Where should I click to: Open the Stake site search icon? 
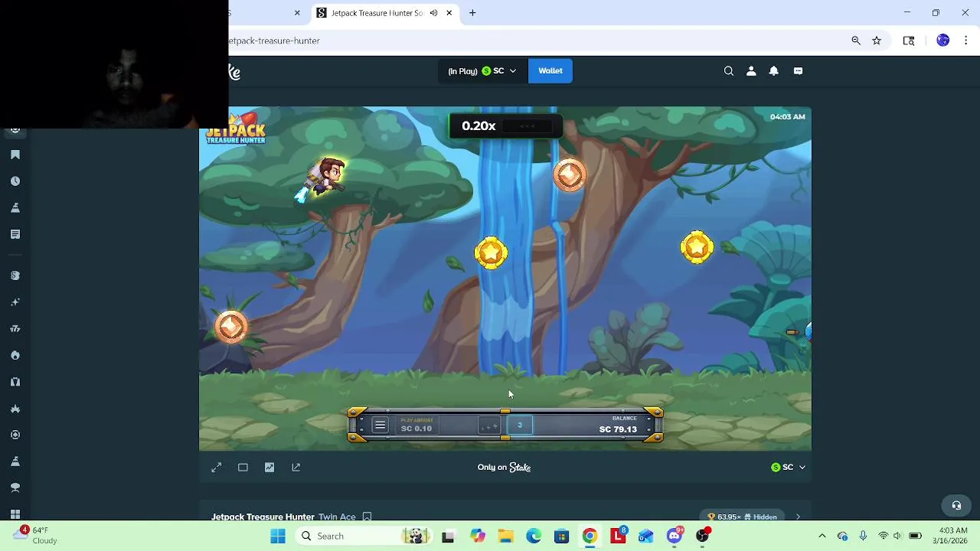pos(729,70)
